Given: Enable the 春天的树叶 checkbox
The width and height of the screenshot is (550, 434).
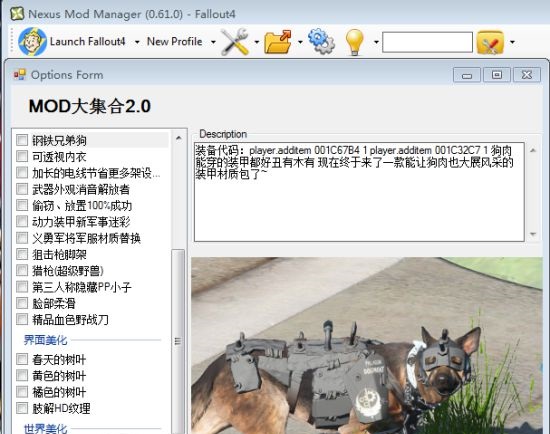Looking at the screenshot, I should (22, 359).
